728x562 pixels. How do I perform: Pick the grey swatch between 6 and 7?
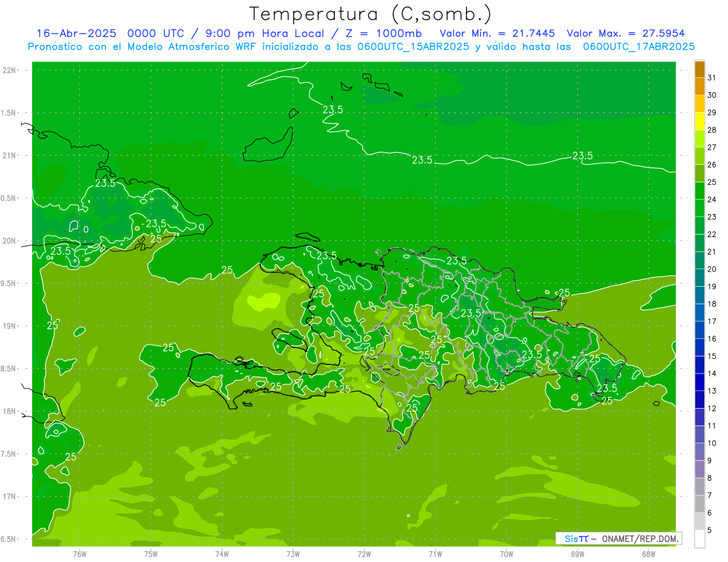(699, 504)
